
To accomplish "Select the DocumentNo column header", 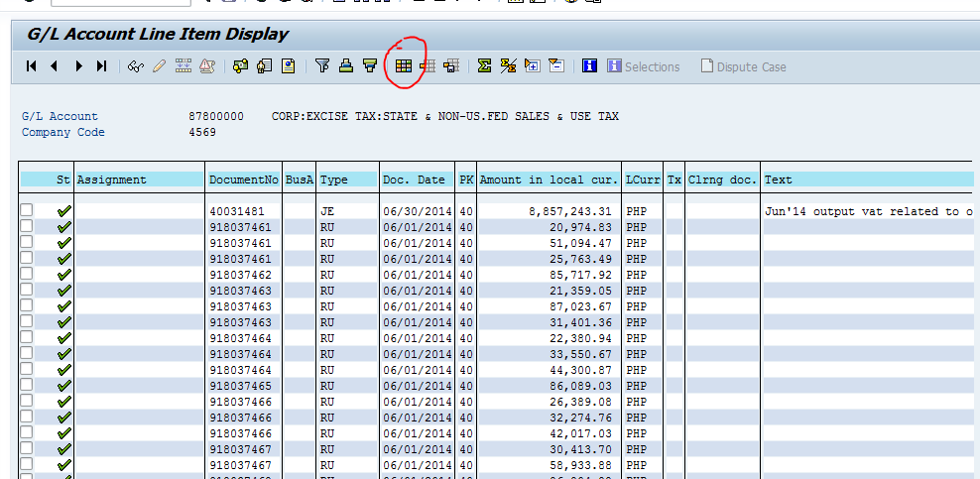I will point(244,180).
